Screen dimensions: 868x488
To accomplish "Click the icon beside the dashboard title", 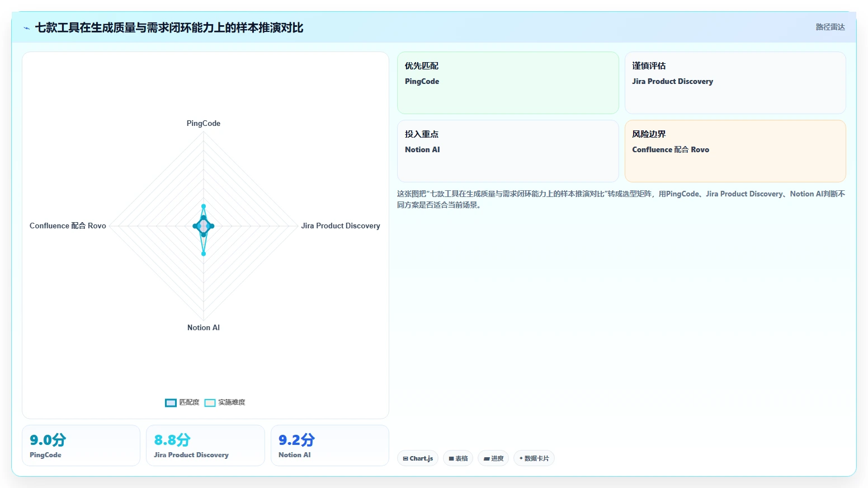I will (26, 28).
